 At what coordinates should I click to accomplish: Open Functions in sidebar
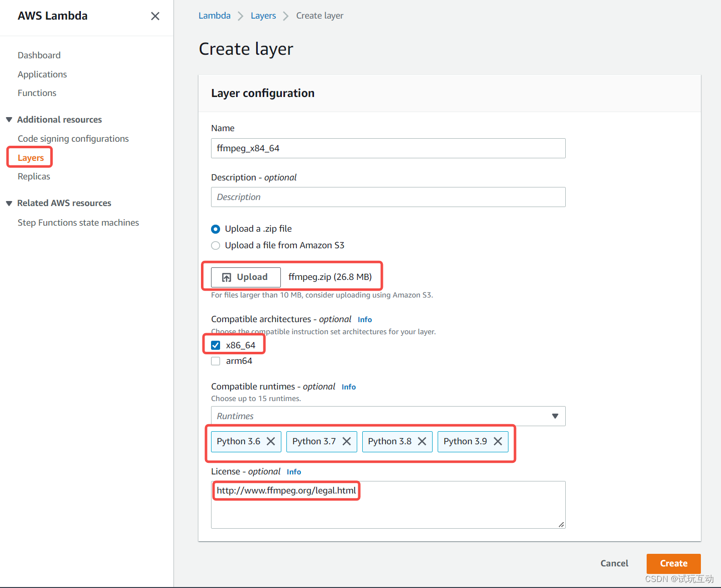pos(37,93)
